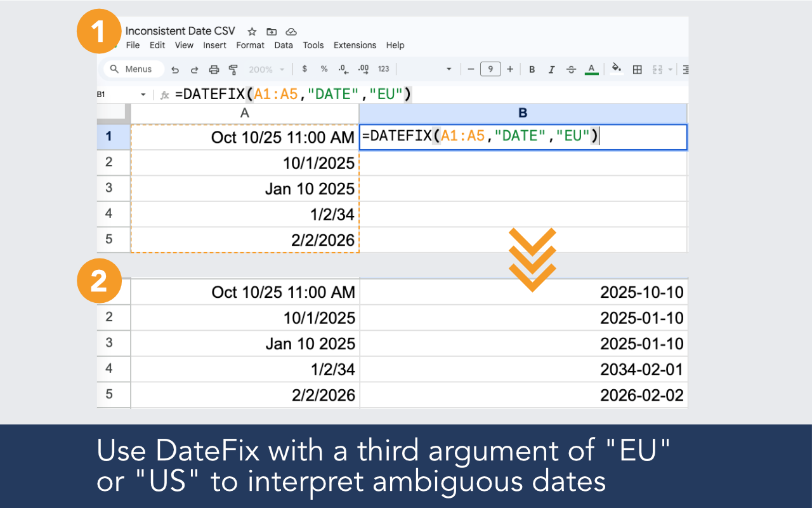Open the name box dropdown showing B1
The image size is (812, 508).
143,93
